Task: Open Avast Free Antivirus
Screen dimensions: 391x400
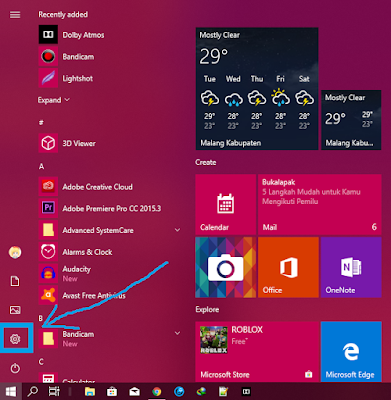Action: point(82,295)
